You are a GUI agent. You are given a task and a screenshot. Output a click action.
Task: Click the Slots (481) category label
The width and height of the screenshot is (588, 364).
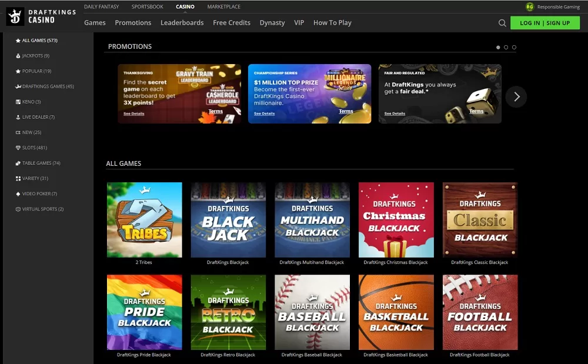pyautogui.click(x=35, y=148)
